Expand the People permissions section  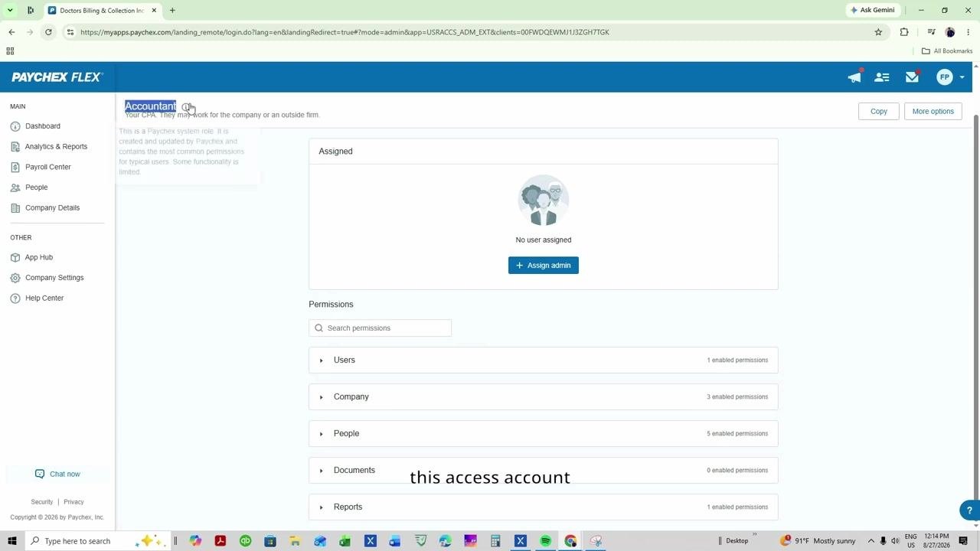[x=544, y=434]
